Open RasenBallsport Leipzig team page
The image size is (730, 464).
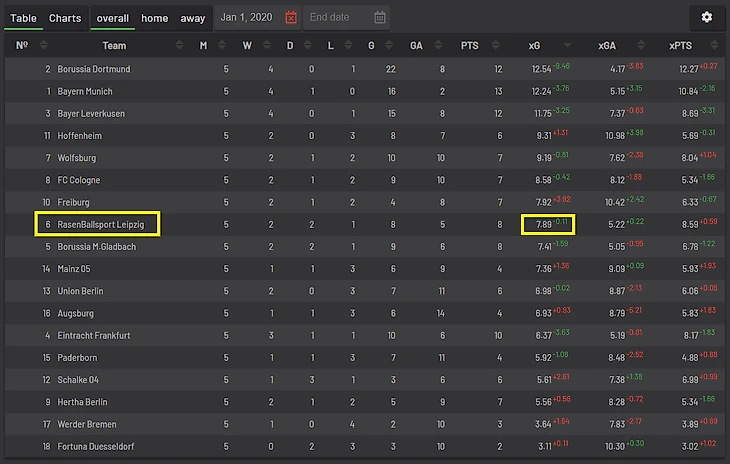pos(101,224)
